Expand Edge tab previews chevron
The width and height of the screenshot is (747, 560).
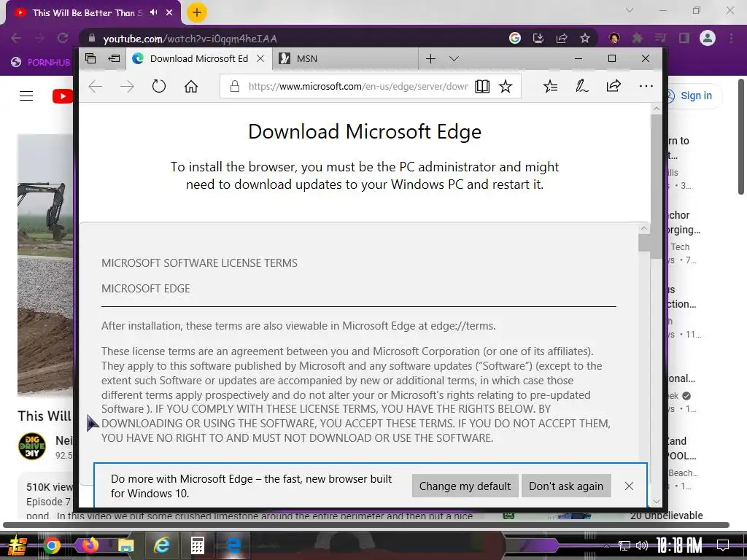454,58
